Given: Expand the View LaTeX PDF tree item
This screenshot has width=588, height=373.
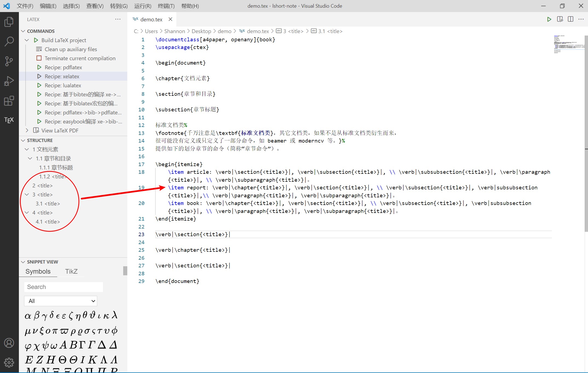Looking at the screenshot, I should [x=27, y=130].
